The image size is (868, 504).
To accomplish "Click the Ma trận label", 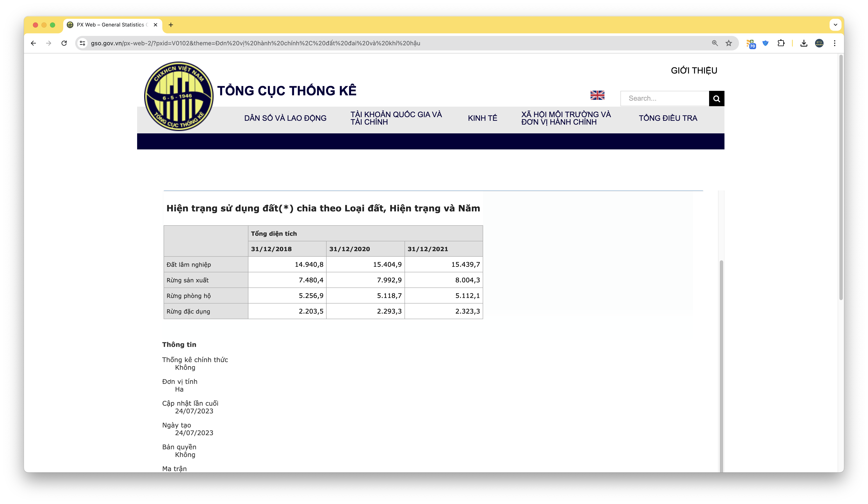I will [x=174, y=469].
